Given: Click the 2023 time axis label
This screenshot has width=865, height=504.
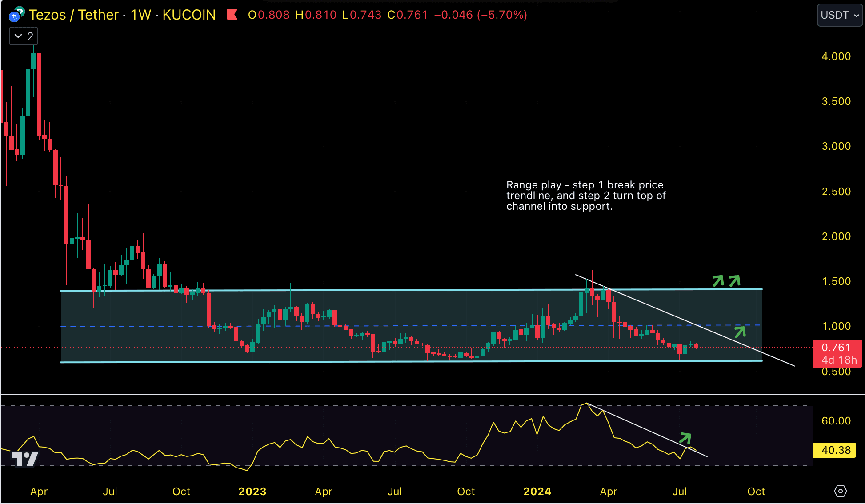Looking at the screenshot, I should pos(252,492).
